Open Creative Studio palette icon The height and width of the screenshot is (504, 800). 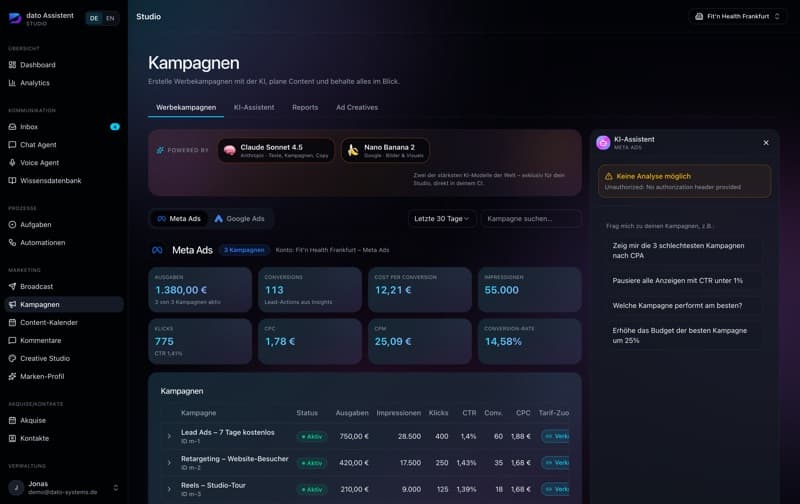tap(12, 358)
